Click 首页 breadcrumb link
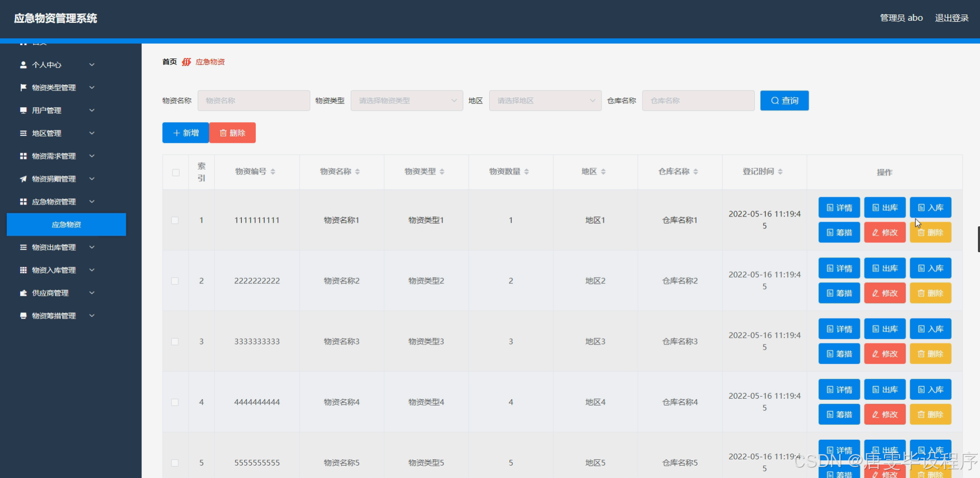This screenshot has height=478, width=980. click(x=169, y=62)
